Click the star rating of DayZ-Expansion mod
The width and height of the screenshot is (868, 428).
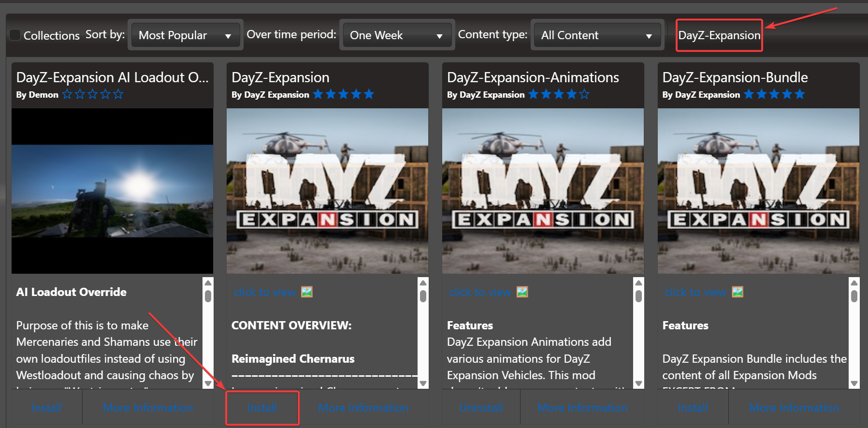tap(344, 94)
